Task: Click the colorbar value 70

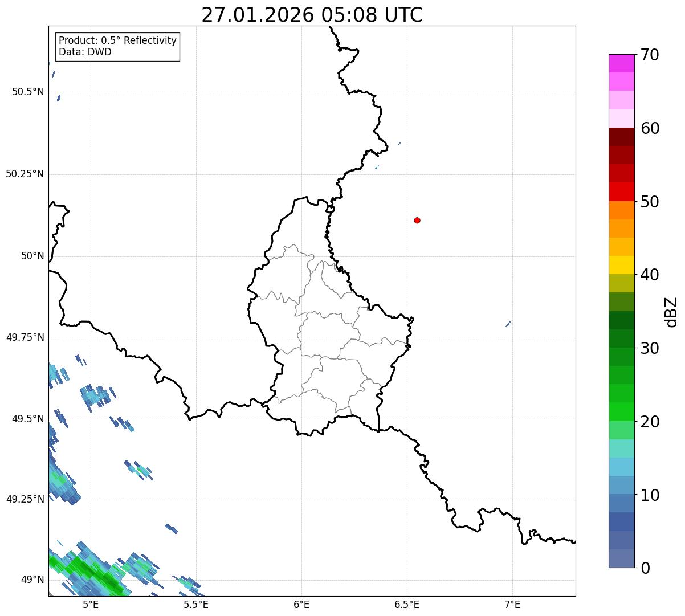Action: tap(650, 55)
